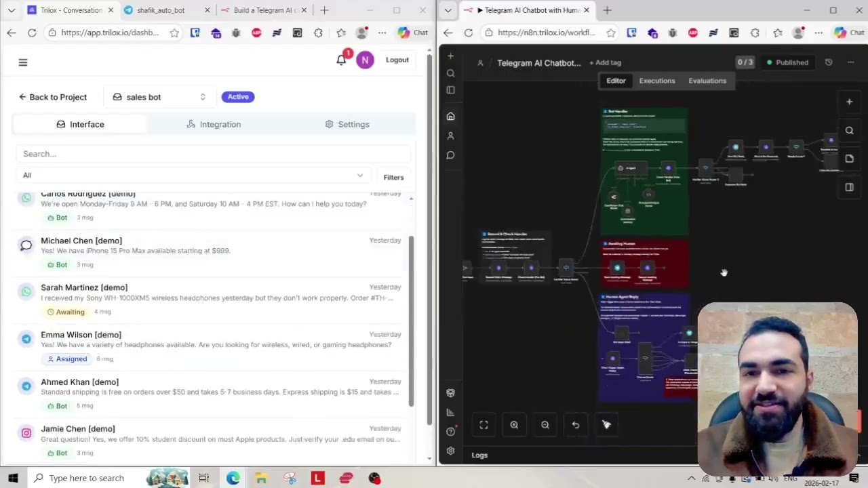
Task: Select the Build a Telegram AI browser tab
Action: click(264, 10)
